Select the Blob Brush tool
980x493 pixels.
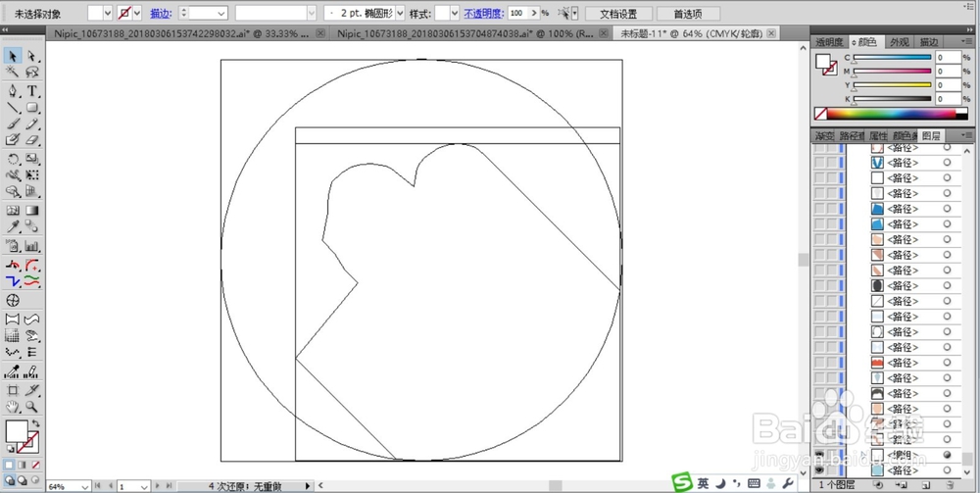click(13, 140)
